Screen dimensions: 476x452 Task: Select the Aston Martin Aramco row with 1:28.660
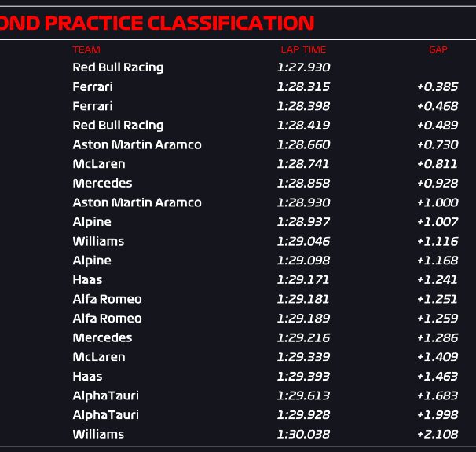click(x=238, y=144)
